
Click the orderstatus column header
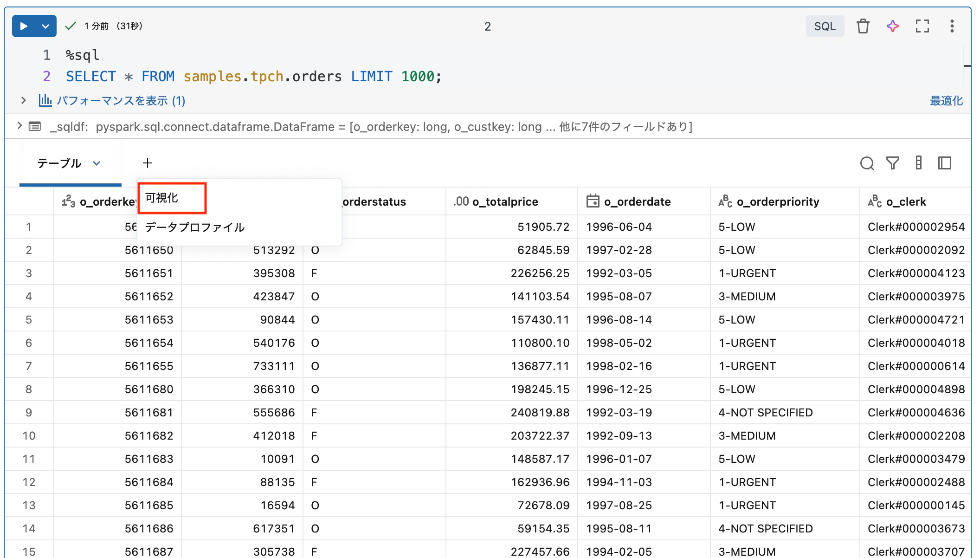pyautogui.click(x=374, y=201)
